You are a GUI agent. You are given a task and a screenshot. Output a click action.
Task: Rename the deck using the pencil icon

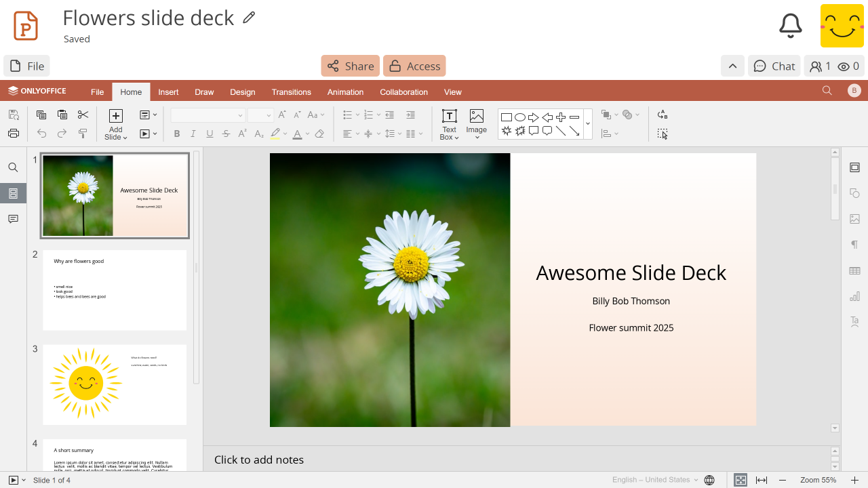click(249, 18)
